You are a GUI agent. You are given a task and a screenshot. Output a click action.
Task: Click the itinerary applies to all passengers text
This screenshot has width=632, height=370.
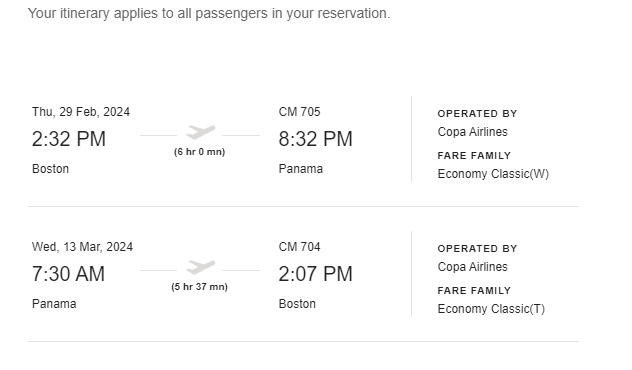point(209,13)
